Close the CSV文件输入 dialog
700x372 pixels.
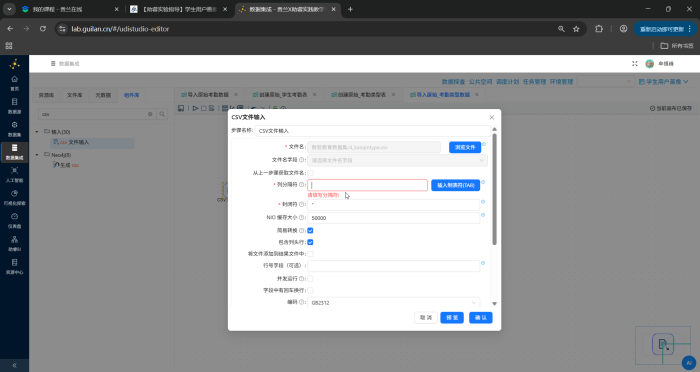pos(492,117)
